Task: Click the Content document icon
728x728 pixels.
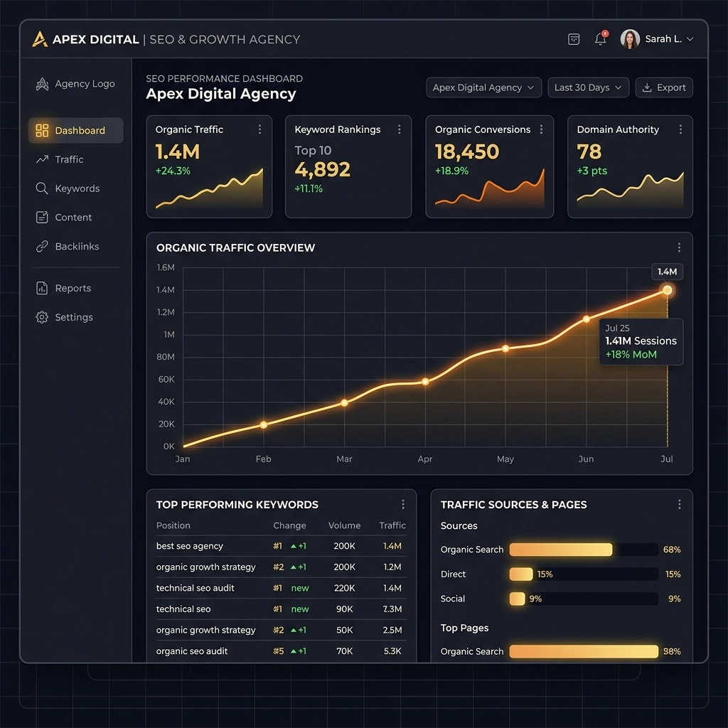Action: pos(42,218)
